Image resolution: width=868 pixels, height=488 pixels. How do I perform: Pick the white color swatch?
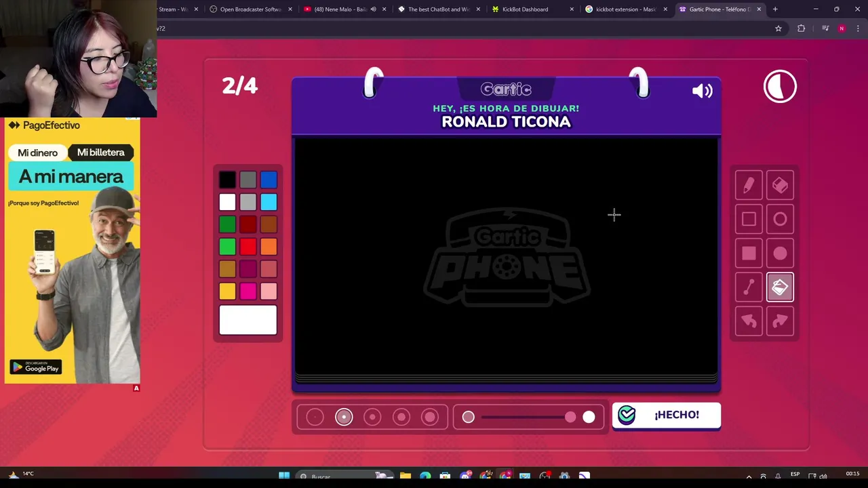227,202
